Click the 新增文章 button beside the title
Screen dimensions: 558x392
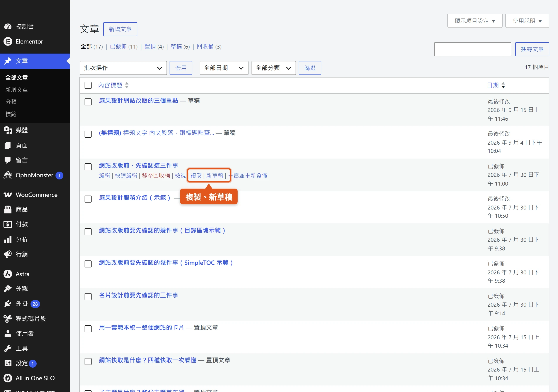(120, 29)
